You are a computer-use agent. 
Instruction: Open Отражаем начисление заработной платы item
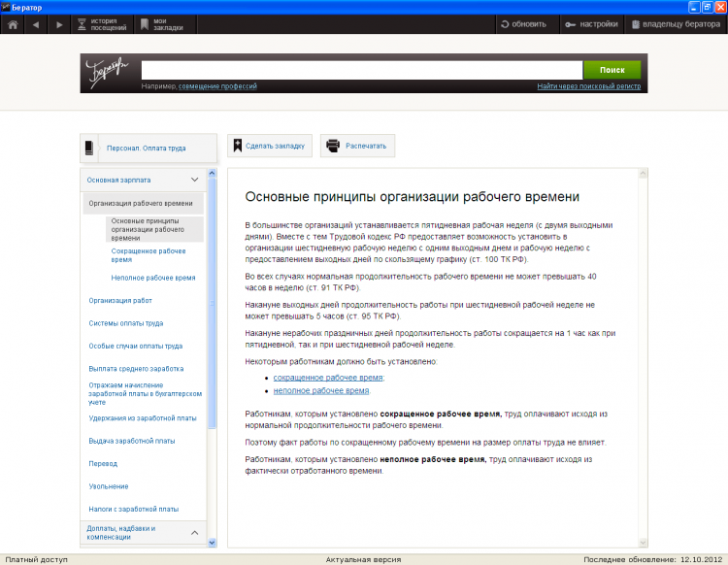click(145, 394)
